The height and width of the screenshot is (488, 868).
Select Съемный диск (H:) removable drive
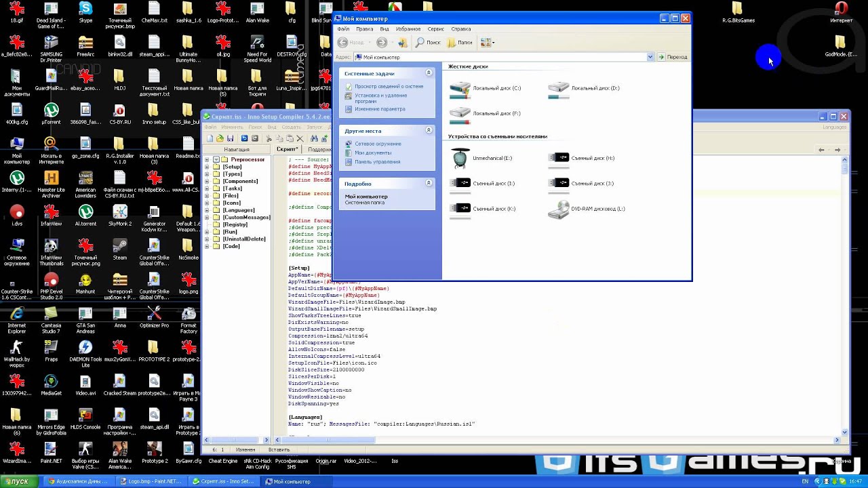click(558, 158)
